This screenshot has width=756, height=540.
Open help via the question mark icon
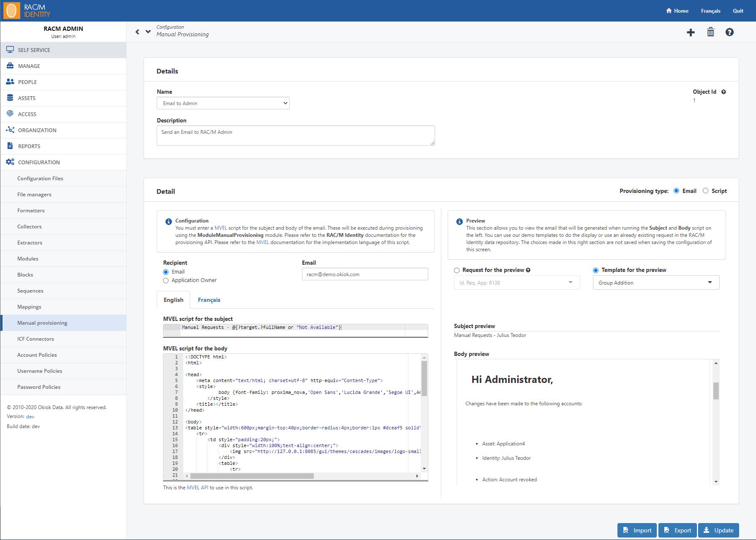(x=729, y=32)
